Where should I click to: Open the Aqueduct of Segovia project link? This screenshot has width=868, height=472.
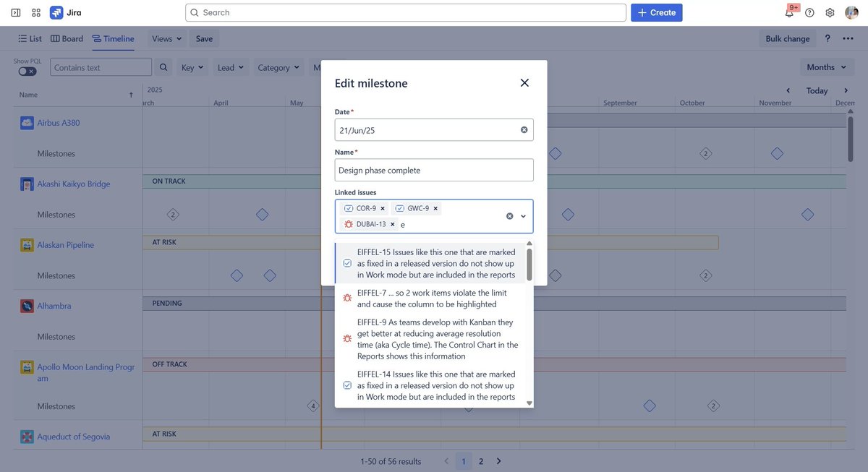coord(74,437)
